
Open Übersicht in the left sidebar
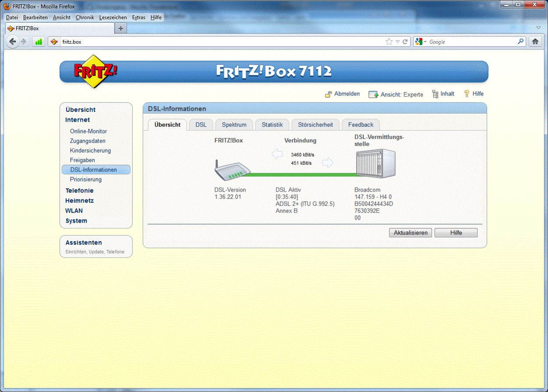tap(80, 110)
